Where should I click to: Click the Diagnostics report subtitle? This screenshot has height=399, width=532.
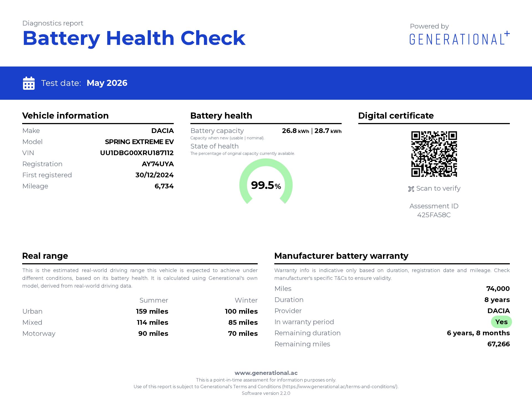click(x=53, y=23)
